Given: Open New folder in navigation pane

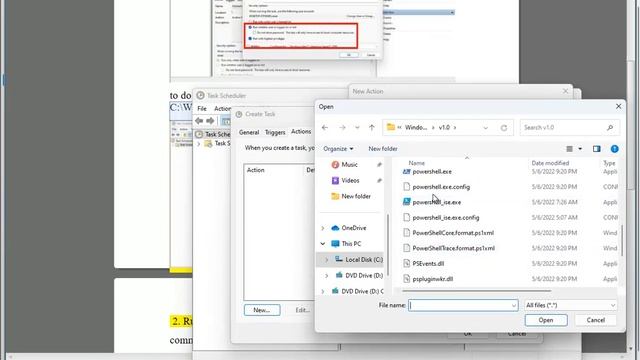Looking at the screenshot, I should [x=356, y=196].
